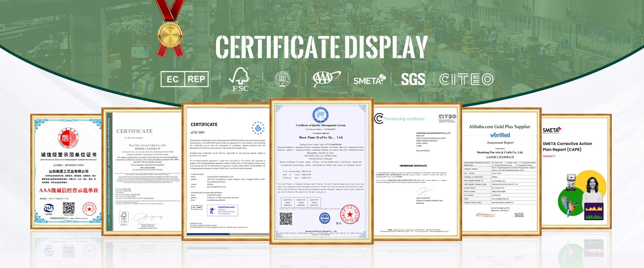Click the red credit evaluation seal on the AAA certificate

(69, 138)
